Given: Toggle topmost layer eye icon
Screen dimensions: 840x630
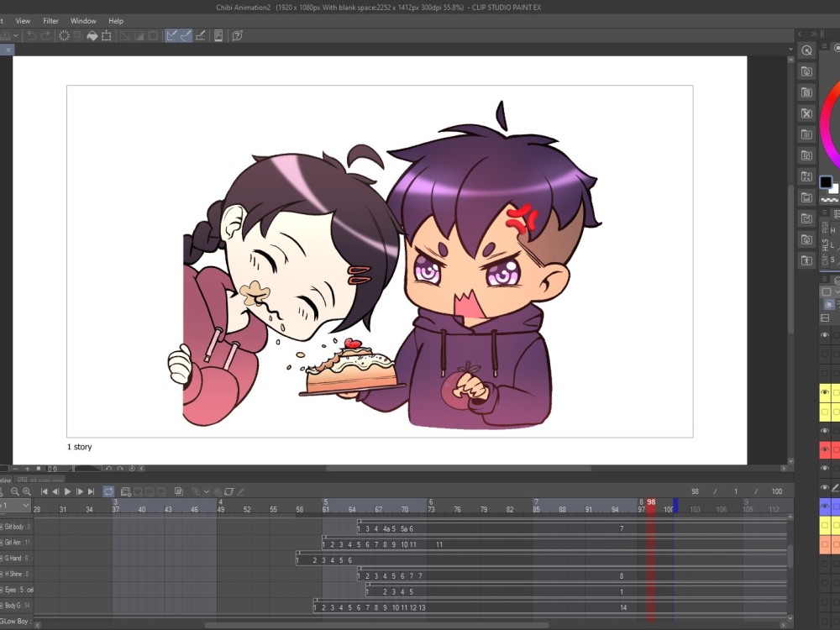Looking at the screenshot, I should (x=825, y=335).
